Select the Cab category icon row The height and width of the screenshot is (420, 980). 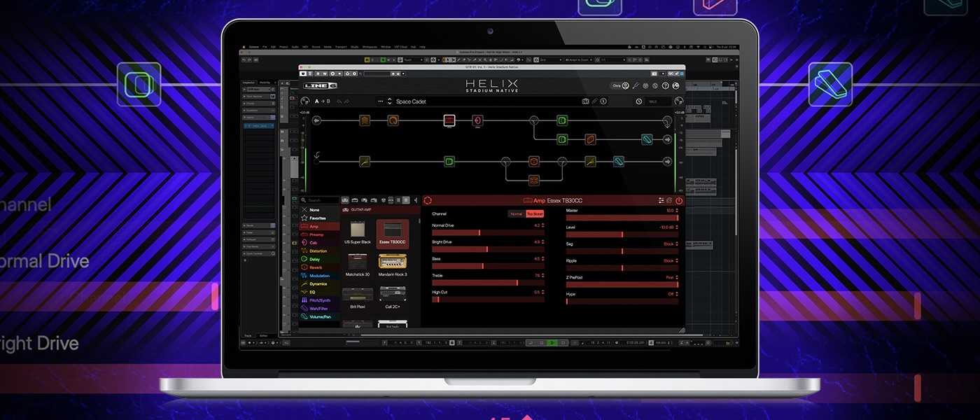coord(320,243)
